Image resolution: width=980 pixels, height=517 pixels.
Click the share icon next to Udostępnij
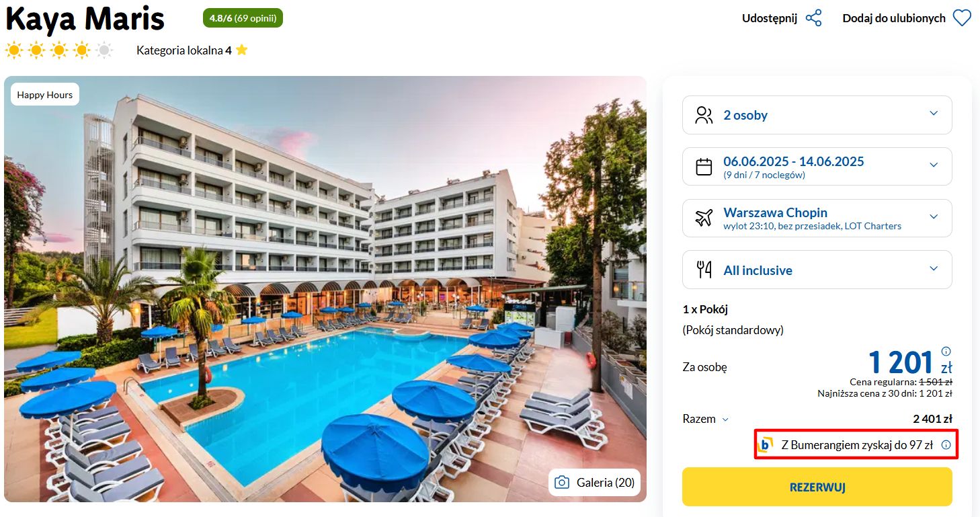[x=813, y=18]
